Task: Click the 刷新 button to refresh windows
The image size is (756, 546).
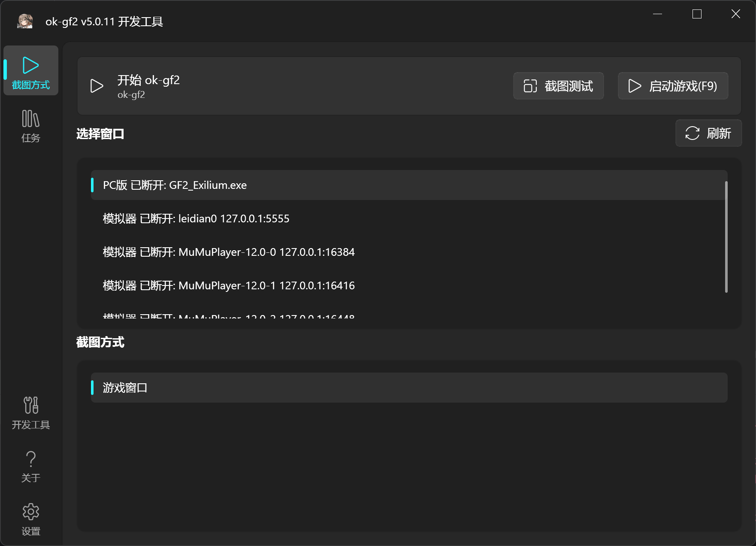Action: point(708,133)
